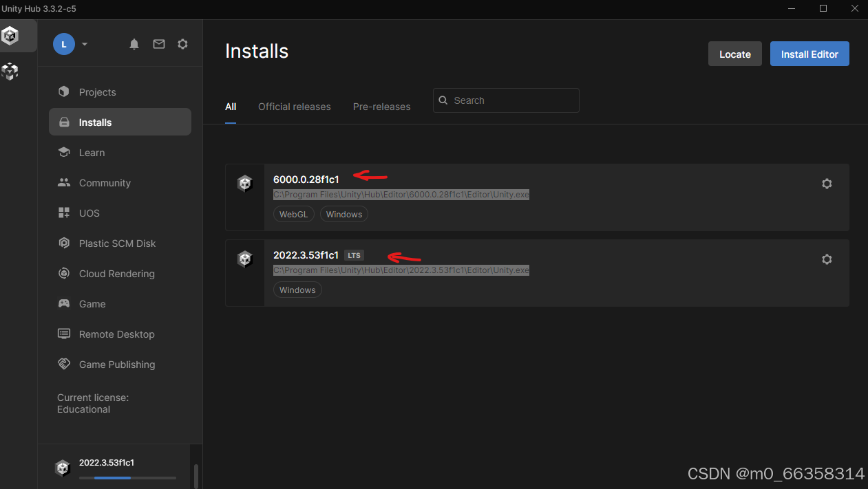The width and height of the screenshot is (868, 489).
Task: Open Plastic SCM Disk
Action: point(120,243)
